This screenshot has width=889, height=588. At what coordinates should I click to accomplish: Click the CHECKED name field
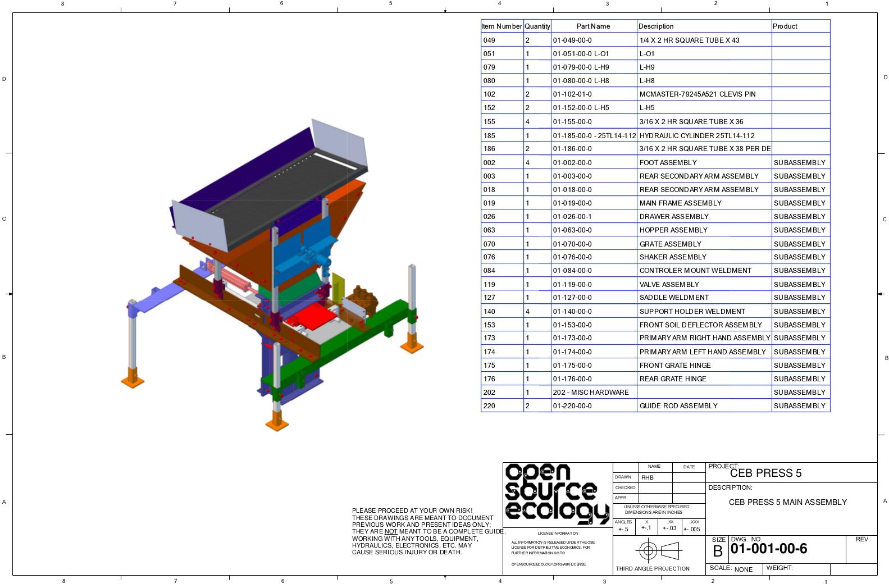[655, 488]
